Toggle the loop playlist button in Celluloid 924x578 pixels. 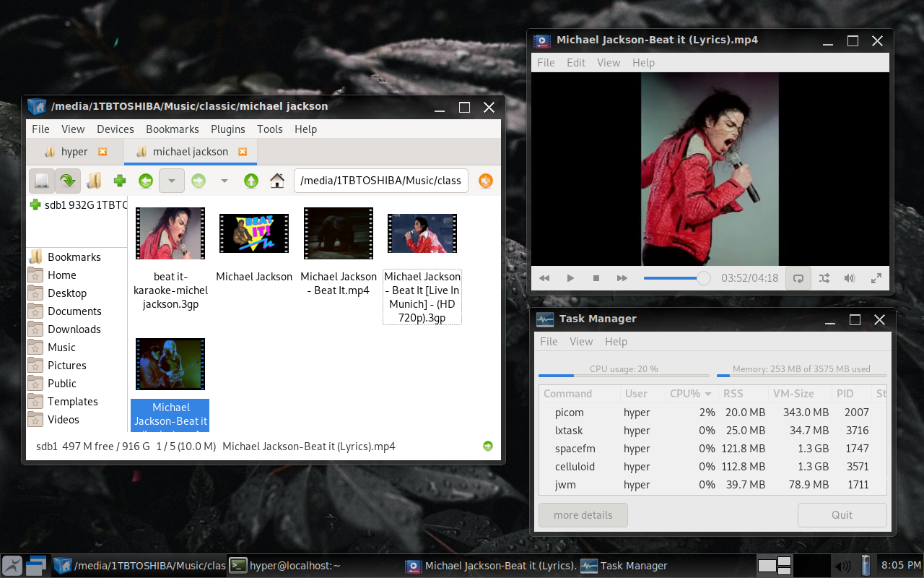[x=798, y=278]
